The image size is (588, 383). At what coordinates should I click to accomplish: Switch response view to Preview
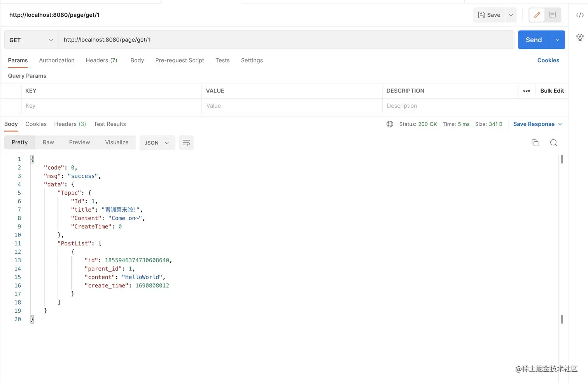(79, 143)
